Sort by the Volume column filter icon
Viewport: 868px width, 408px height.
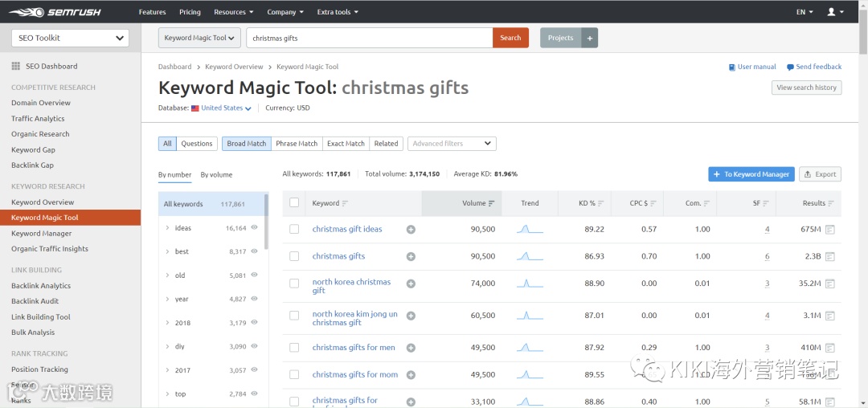click(491, 203)
